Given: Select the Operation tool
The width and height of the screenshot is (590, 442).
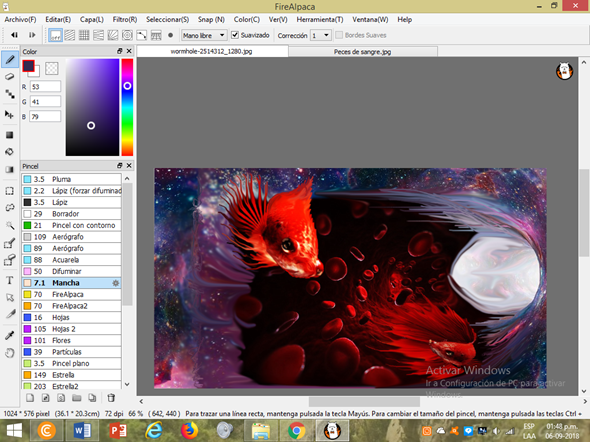Looking at the screenshot, I should (x=10, y=298).
